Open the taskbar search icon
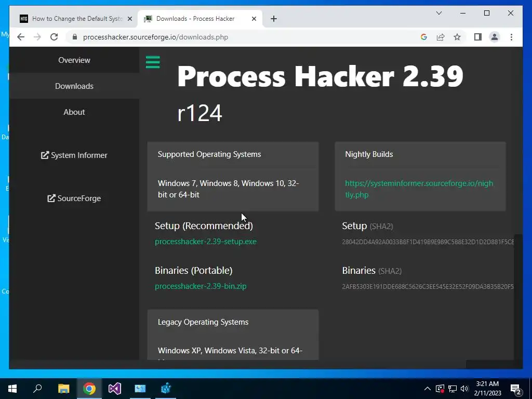532x399 pixels. (37, 389)
